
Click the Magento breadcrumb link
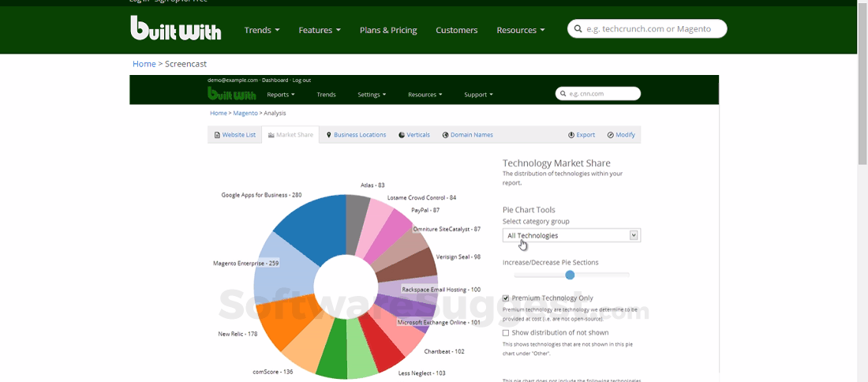point(244,114)
